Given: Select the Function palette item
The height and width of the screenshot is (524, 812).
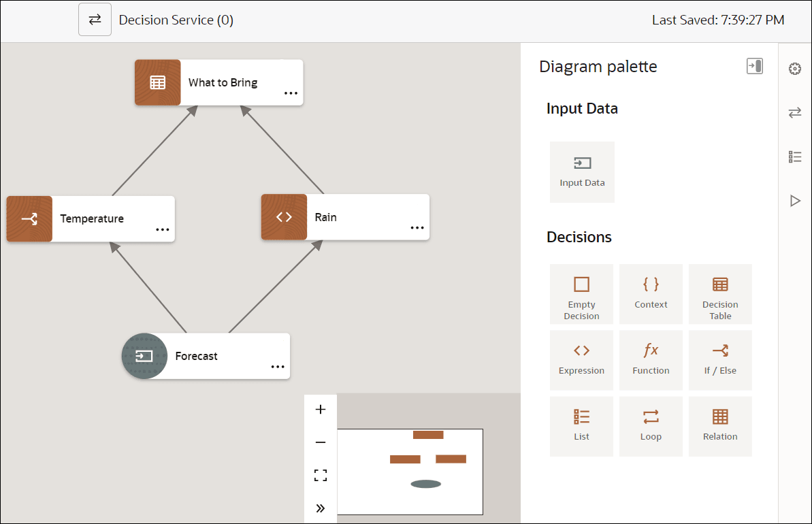Looking at the screenshot, I should 651,360.
